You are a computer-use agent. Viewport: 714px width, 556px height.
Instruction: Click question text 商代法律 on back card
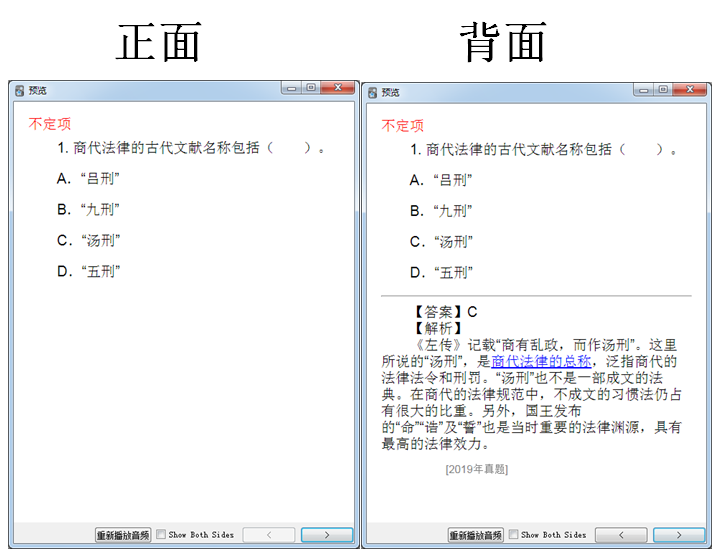(454, 149)
